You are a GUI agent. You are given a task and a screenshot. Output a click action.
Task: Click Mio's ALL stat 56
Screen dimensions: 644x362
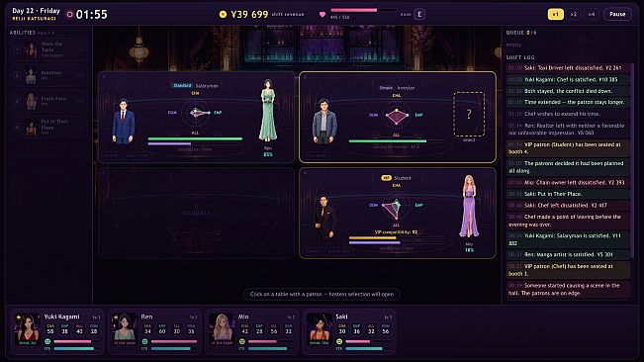click(274, 329)
